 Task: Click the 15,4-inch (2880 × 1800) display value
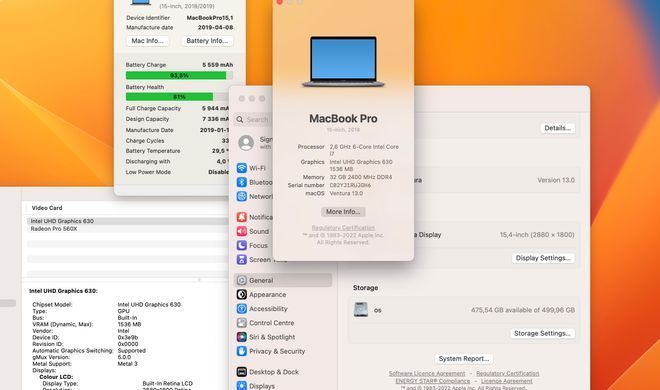pyautogui.click(x=537, y=235)
